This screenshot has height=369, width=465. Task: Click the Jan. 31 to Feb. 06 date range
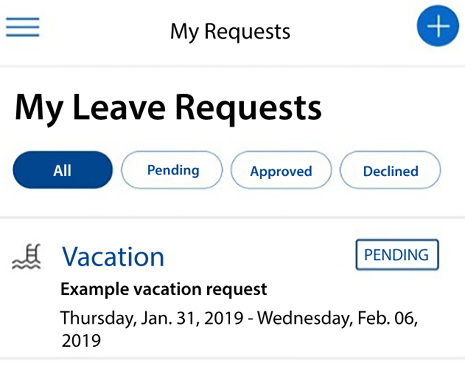point(239,329)
